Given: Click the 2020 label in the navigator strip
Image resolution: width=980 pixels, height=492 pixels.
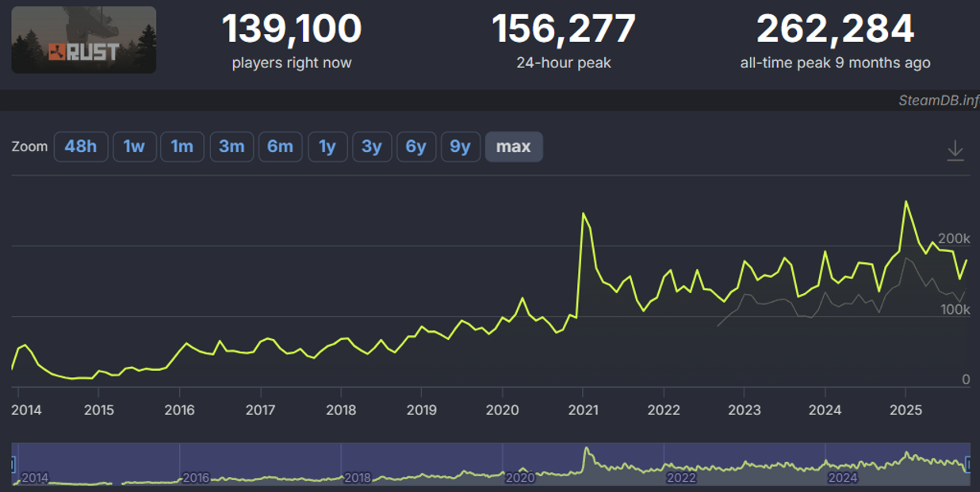Looking at the screenshot, I should [x=520, y=479].
